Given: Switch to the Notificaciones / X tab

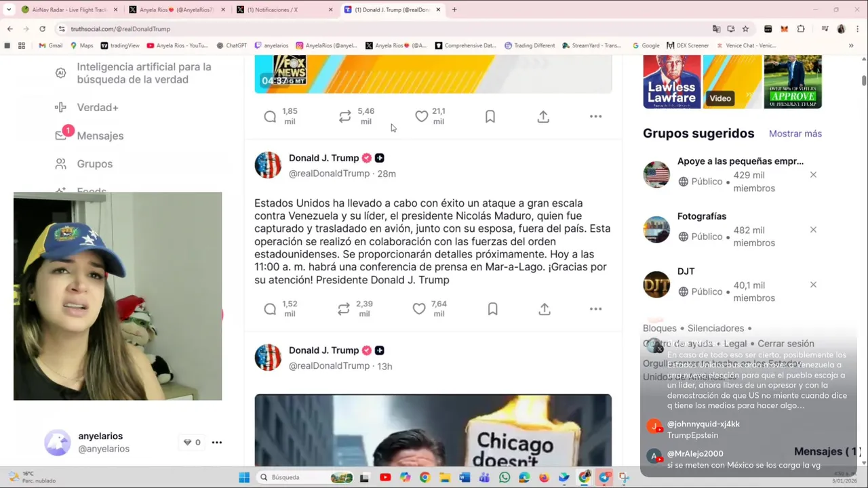Looking at the screenshot, I should 285,9.
